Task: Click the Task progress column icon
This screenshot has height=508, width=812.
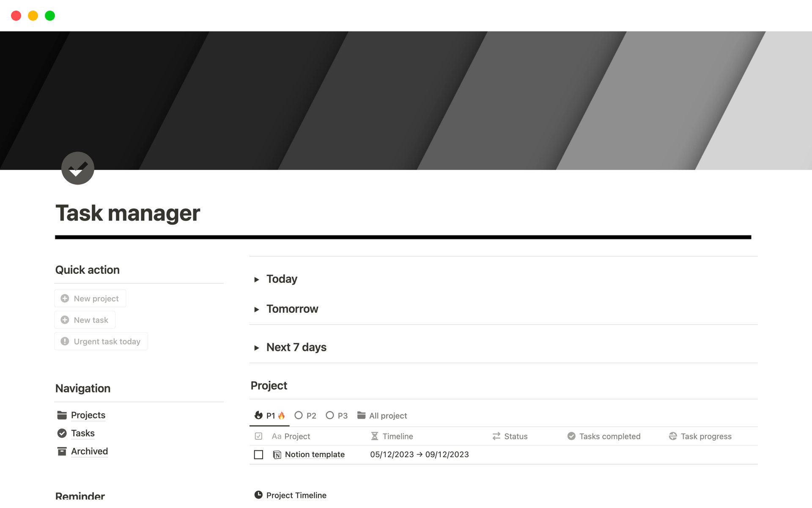Action: pos(674,436)
